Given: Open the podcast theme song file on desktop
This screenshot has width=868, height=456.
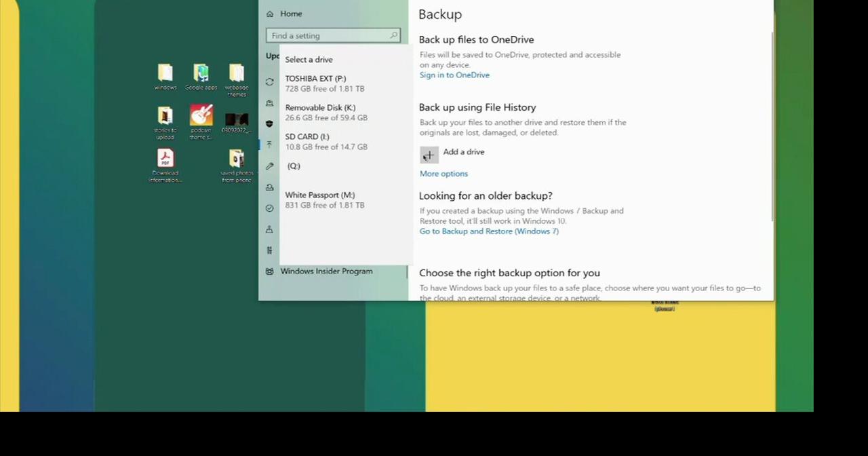Looking at the screenshot, I should click(201, 119).
